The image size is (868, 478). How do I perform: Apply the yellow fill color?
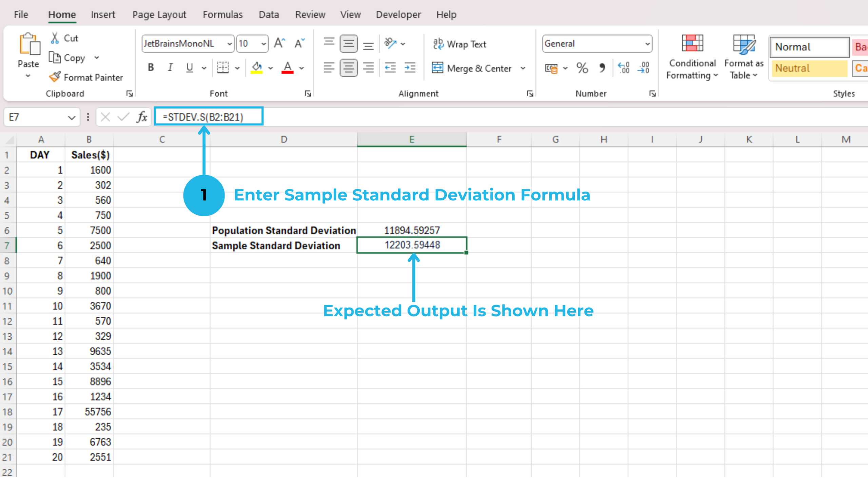click(x=257, y=68)
